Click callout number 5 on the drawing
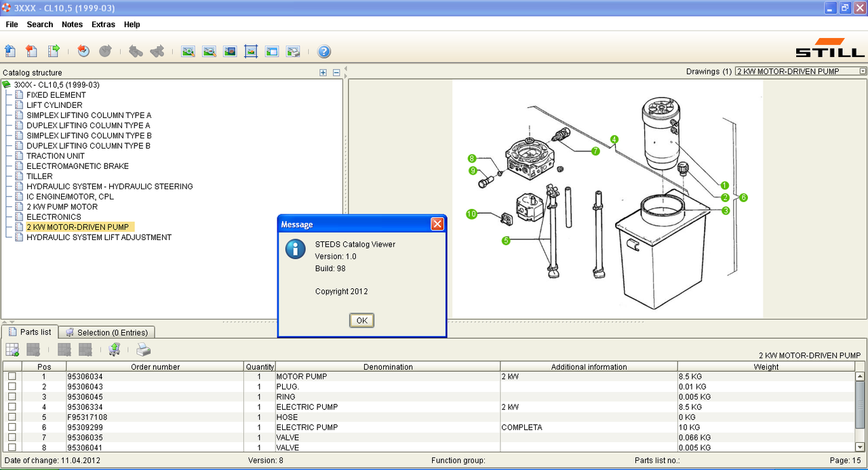Image resolution: width=868 pixels, height=470 pixels. 506,240
